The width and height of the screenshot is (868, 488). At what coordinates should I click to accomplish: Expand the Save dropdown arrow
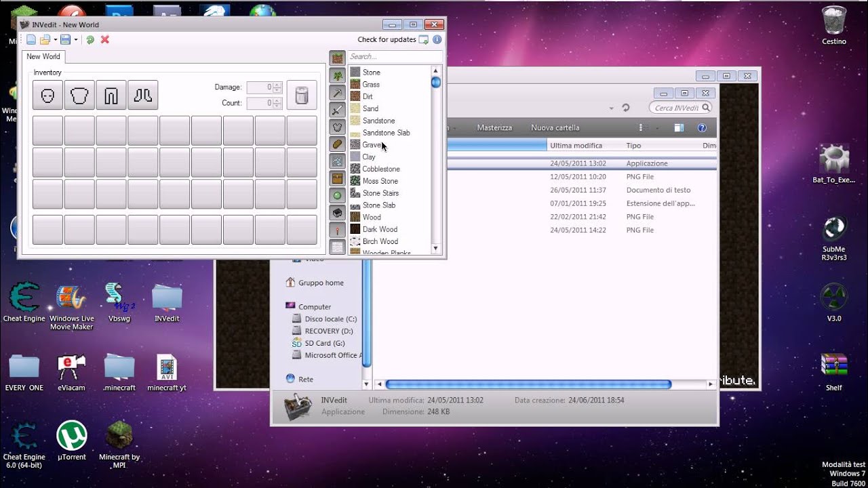[x=76, y=40]
